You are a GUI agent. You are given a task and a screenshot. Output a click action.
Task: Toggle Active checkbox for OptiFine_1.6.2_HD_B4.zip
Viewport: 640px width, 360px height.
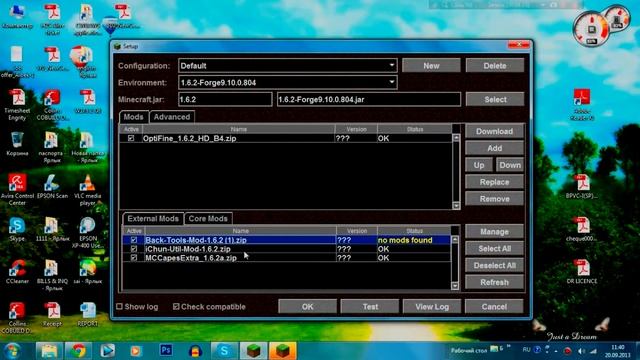(x=131, y=138)
